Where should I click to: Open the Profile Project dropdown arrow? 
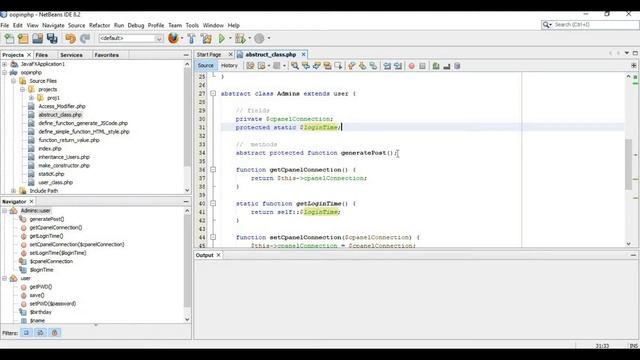pyautogui.click(x=269, y=38)
